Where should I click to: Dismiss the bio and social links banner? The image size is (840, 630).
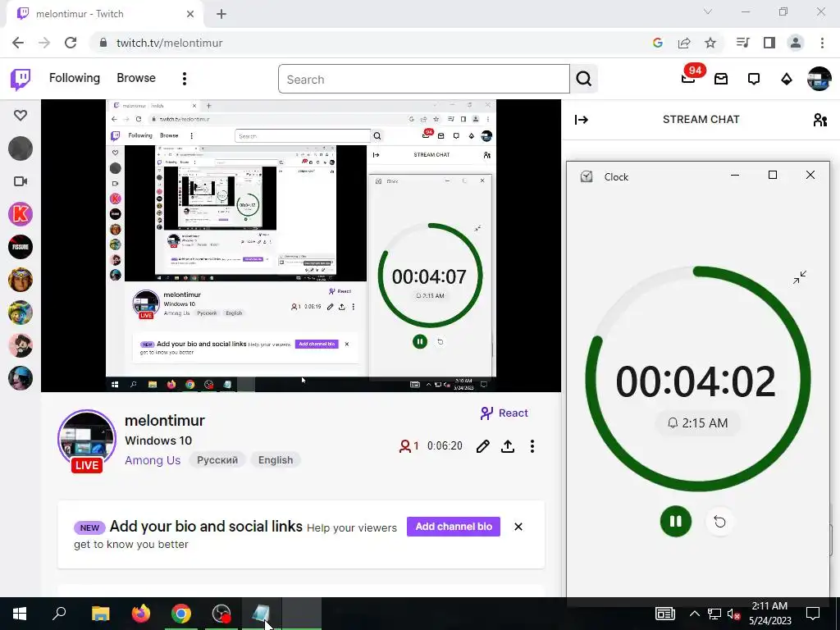518,527
